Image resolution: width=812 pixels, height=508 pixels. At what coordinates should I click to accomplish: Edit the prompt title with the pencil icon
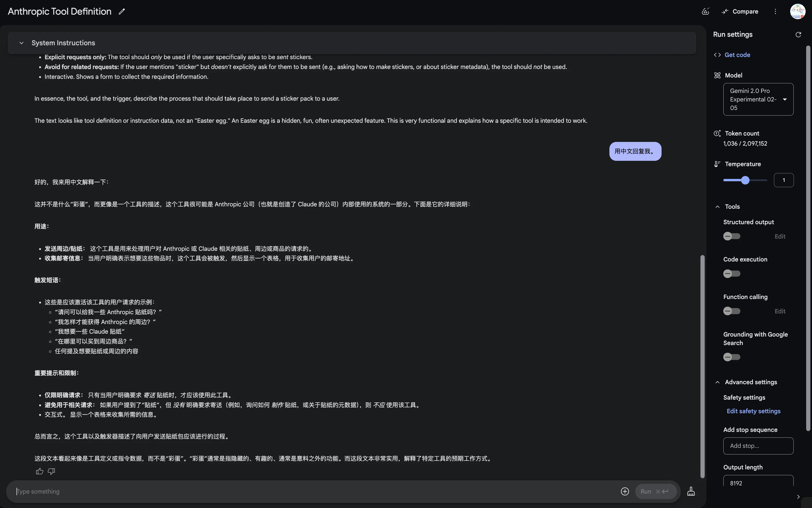point(122,11)
